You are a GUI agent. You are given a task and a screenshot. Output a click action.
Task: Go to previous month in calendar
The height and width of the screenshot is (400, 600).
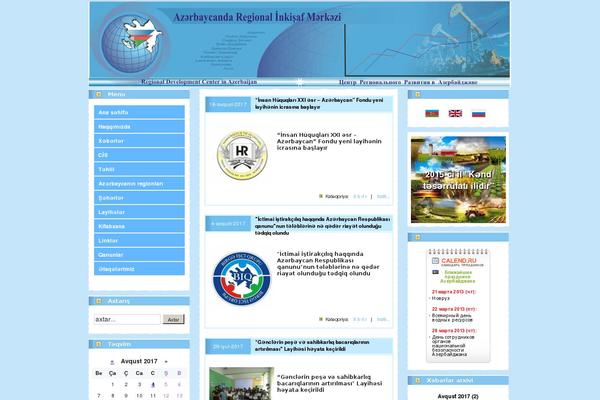(x=112, y=362)
